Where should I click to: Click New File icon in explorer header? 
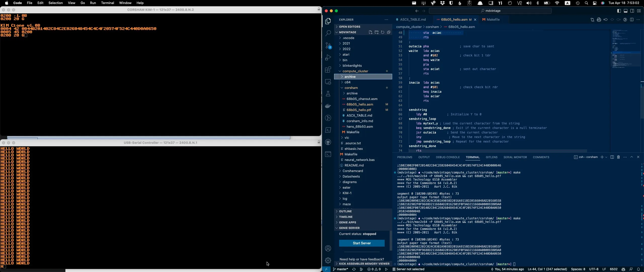[x=370, y=32]
